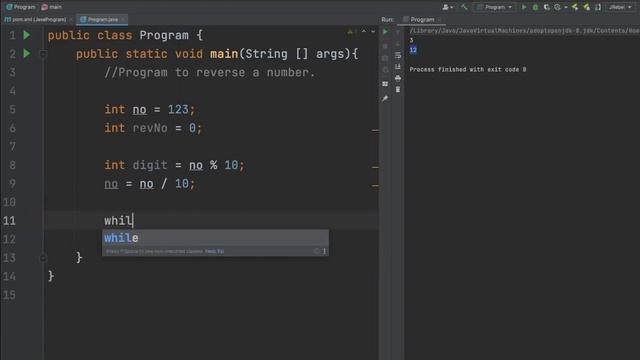Click 'digit' variable on line 8

point(150,165)
